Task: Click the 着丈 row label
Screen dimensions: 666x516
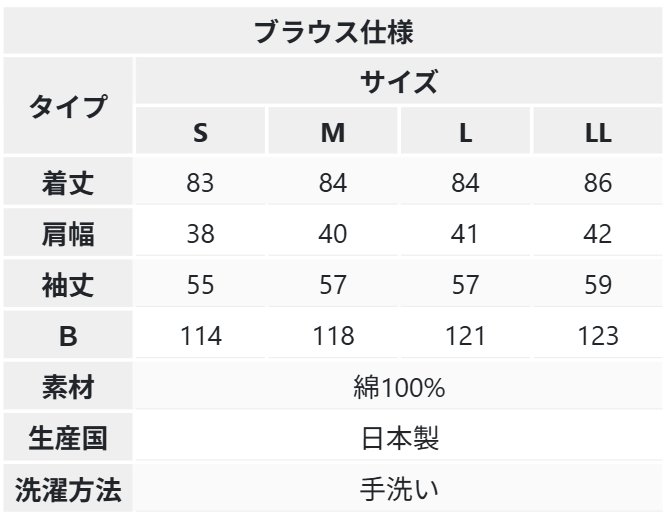Action: (x=68, y=184)
